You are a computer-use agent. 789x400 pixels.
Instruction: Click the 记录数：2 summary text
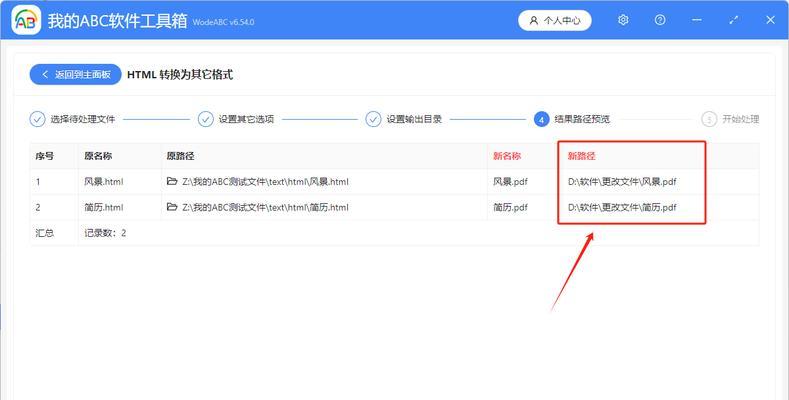(105, 233)
